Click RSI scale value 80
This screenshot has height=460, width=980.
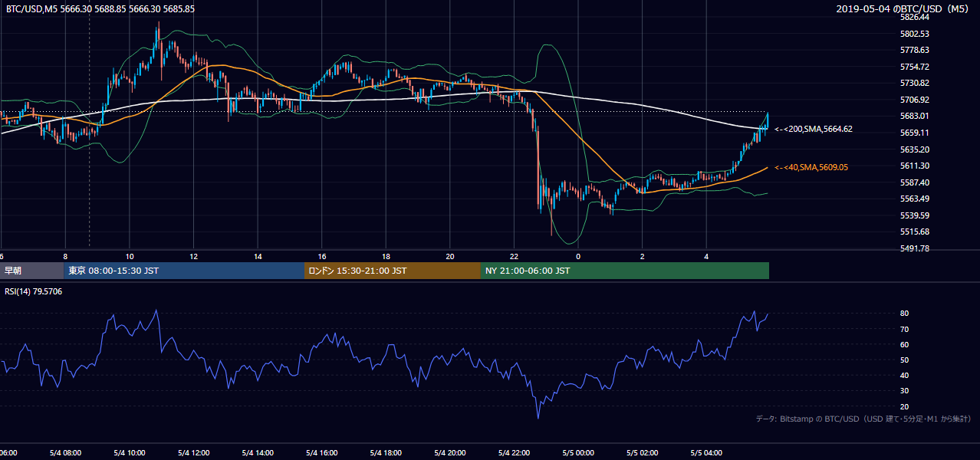(904, 314)
